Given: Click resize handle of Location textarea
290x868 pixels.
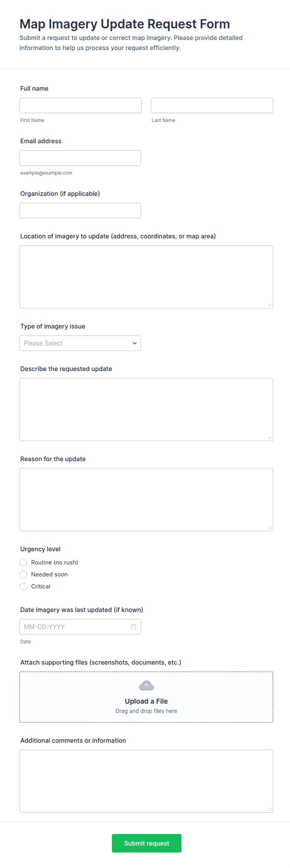Looking at the screenshot, I should coord(270,305).
